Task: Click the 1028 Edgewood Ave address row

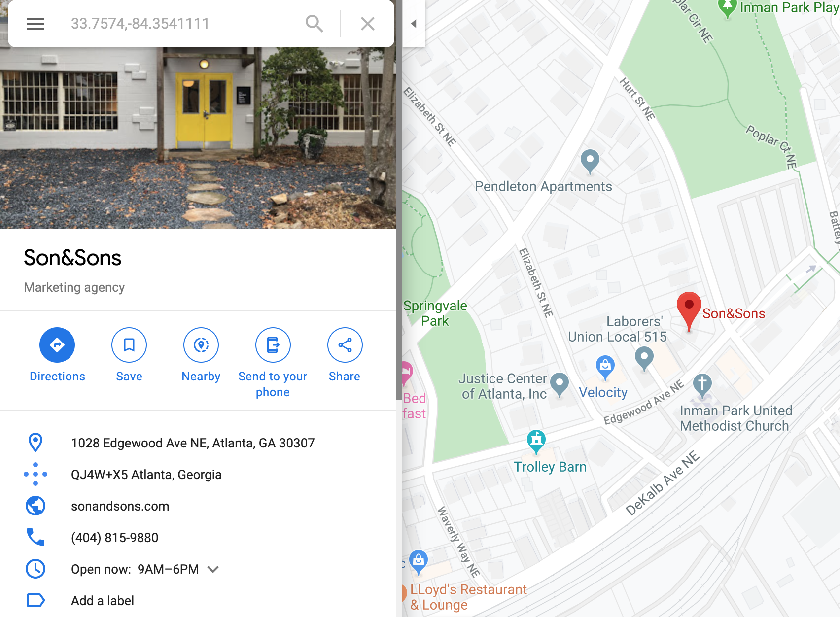Action: pos(198,443)
